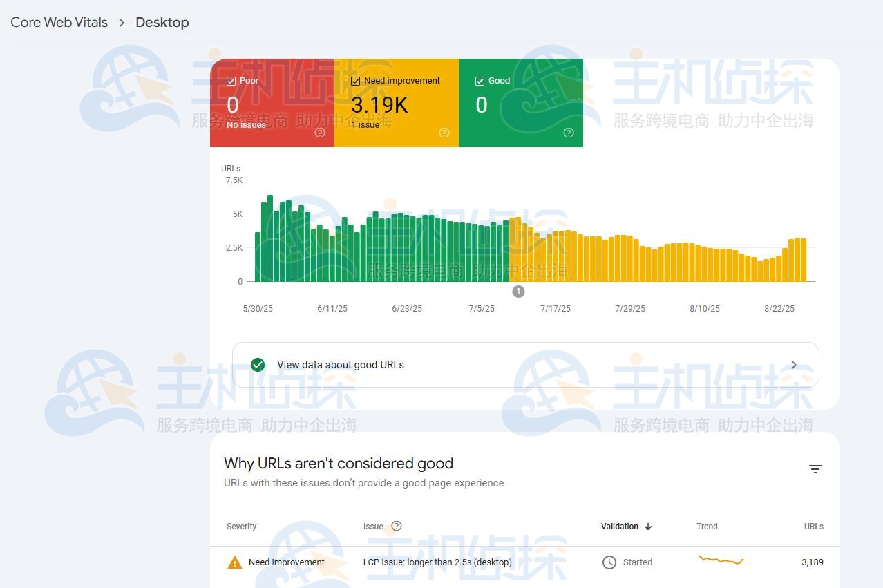883x588 pixels.
Task: Select the Desktop breadcrumb tab
Action: (x=162, y=22)
